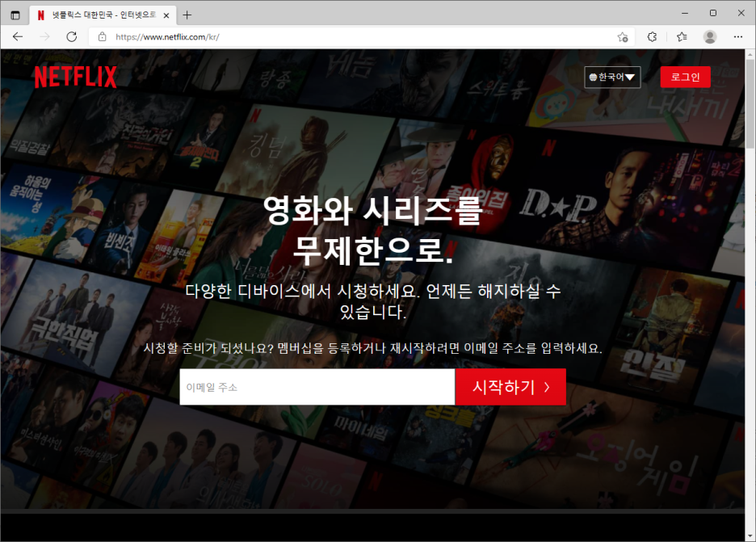756x542 pixels.
Task: Click the address bar URL
Action: [167, 37]
